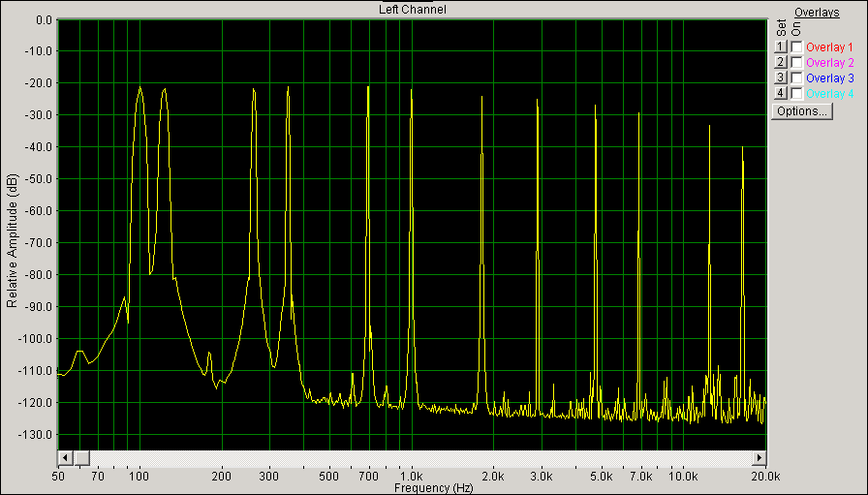The image size is (868, 495).
Task: Set overlay slot 1
Action: click(x=781, y=47)
